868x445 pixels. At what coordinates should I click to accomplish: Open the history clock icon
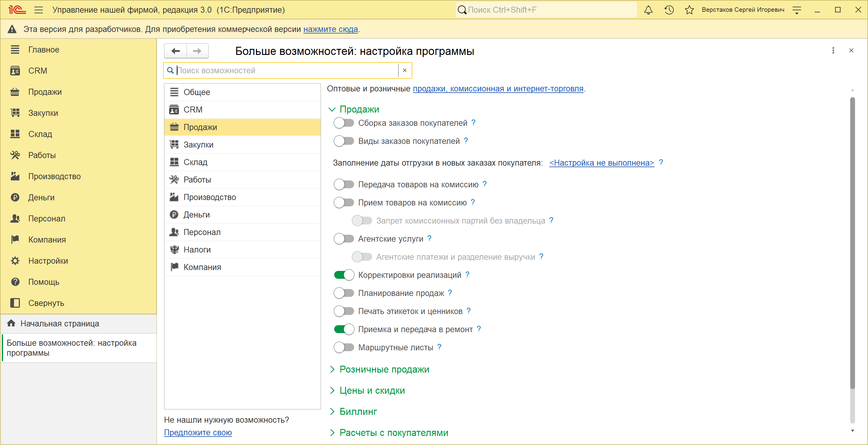669,10
